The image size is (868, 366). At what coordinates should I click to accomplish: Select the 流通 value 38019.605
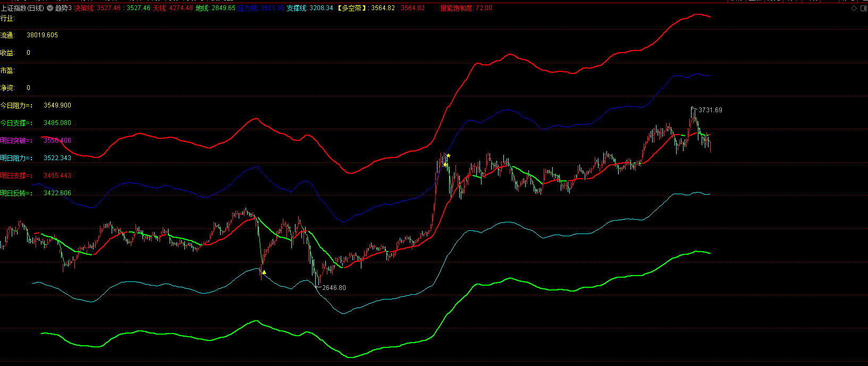click(x=43, y=35)
